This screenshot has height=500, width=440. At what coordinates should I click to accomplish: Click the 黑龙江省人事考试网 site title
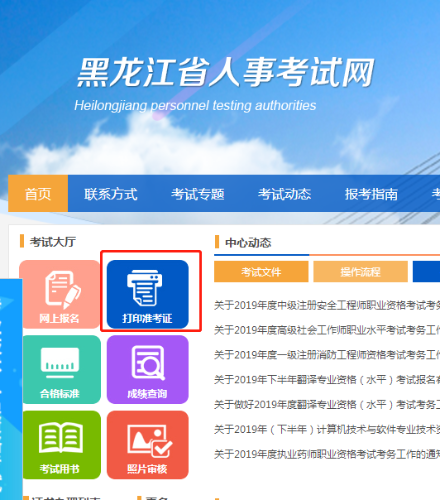(226, 72)
